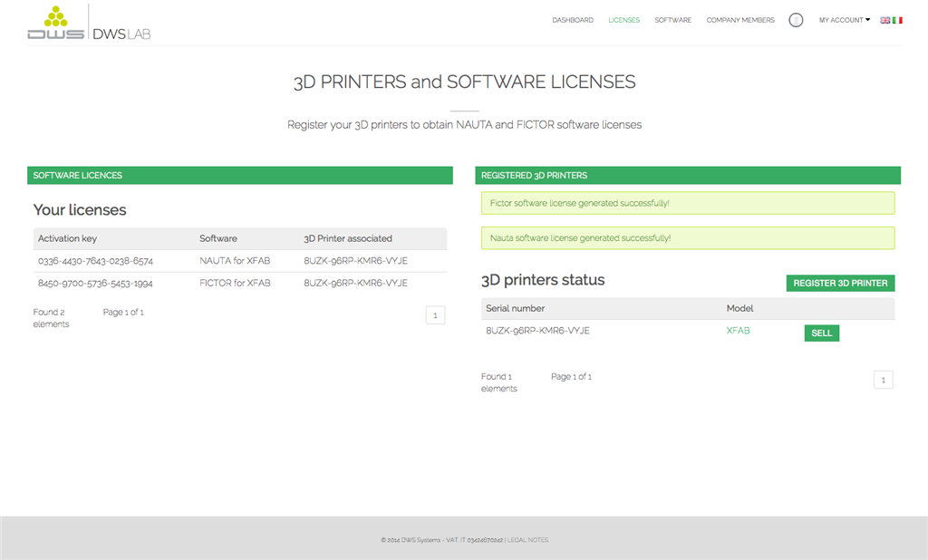The width and height of the screenshot is (928, 560).
Task: Select page 1 in licenses pagination
Action: [x=435, y=315]
